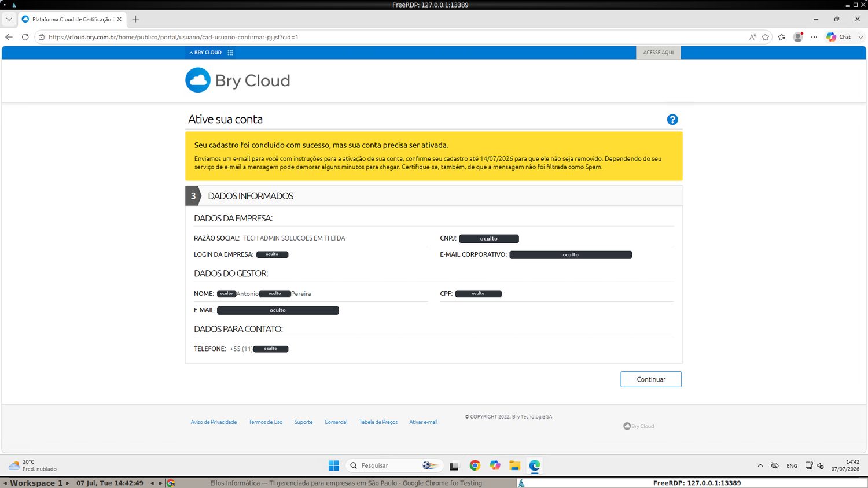868x488 pixels.
Task: Open the tab list dropdown arrow
Action: point(9,19)
